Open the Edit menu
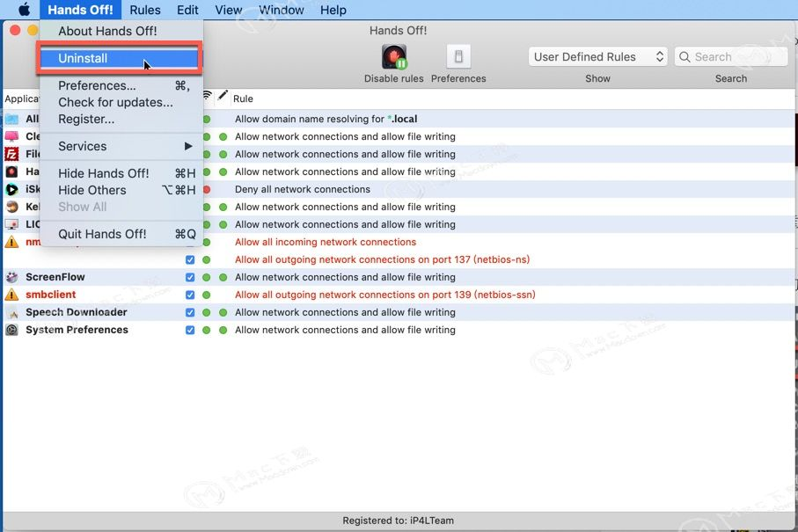Screen dimensions: 798x532 point(187,10)
